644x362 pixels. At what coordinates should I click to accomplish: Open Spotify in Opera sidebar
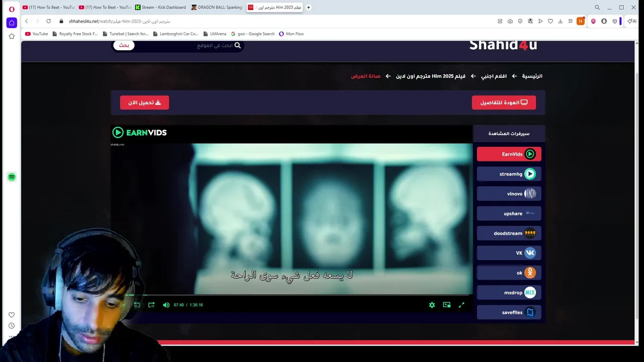pyautogui.click(x=12, y=177)
